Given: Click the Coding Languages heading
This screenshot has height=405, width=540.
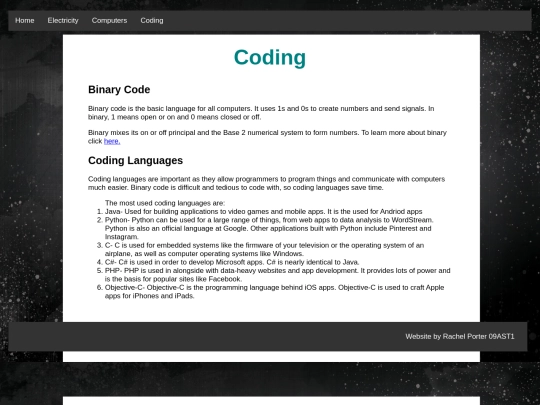Looking at the screenshot, I should 135,160.
